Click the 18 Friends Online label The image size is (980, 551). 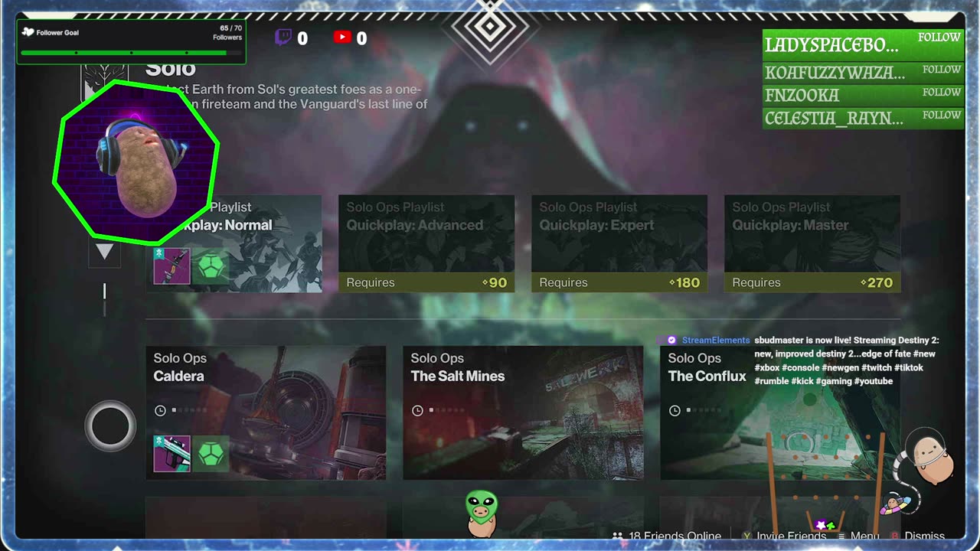(x=675, y=536)
